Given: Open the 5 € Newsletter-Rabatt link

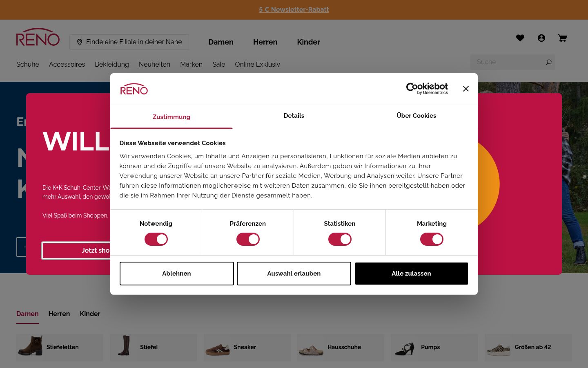Looking at the screenshot, I should point(294,9).
